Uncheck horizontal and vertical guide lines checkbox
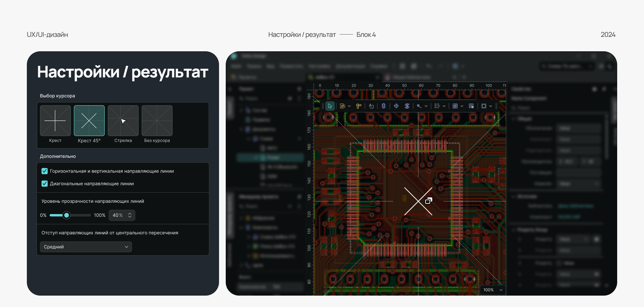Image resolution: width=644 pixels, height=307 pixels. pyautogui.click(x=44, y=171)
